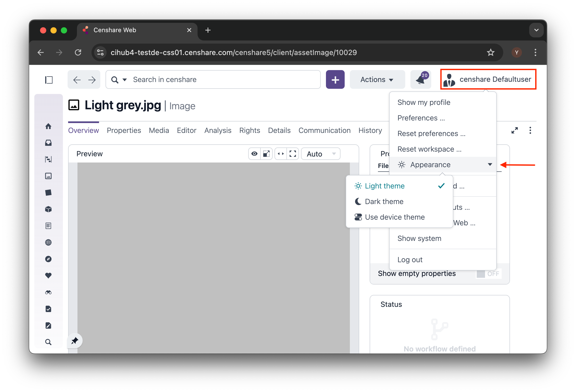This screenshot has width=576, height=392.
Task: Switch to the Properties tab
Action: (124, 130)
